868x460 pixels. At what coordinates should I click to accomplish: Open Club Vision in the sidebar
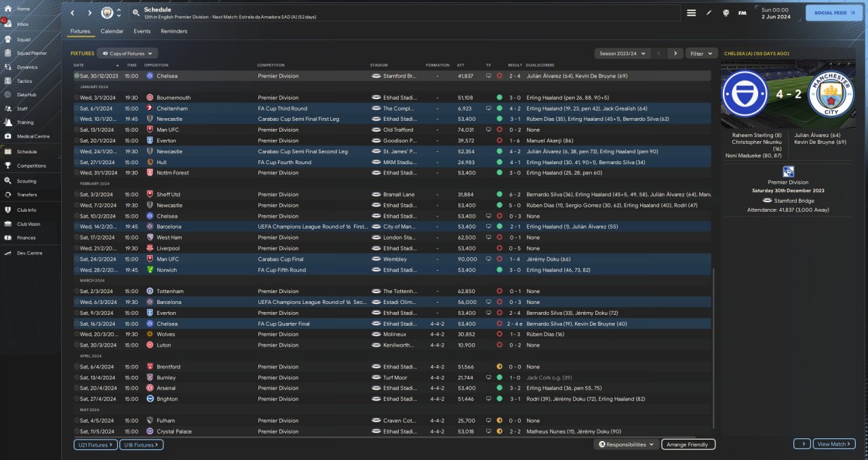pos(28,224)
